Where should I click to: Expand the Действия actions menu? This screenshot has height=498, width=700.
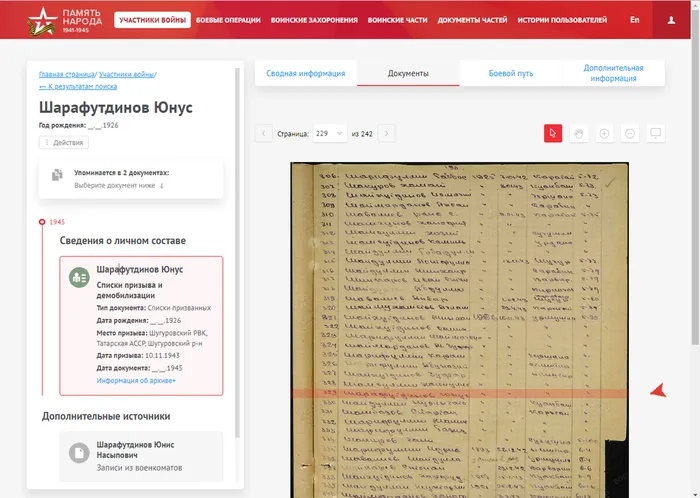click(x=64, y=143)
